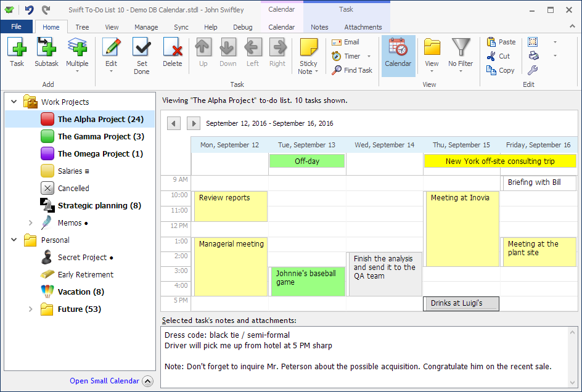Open the Notes ribbon tab
Image resolution: width=582 pixels, height=392 pixels.
coord(319,27)
